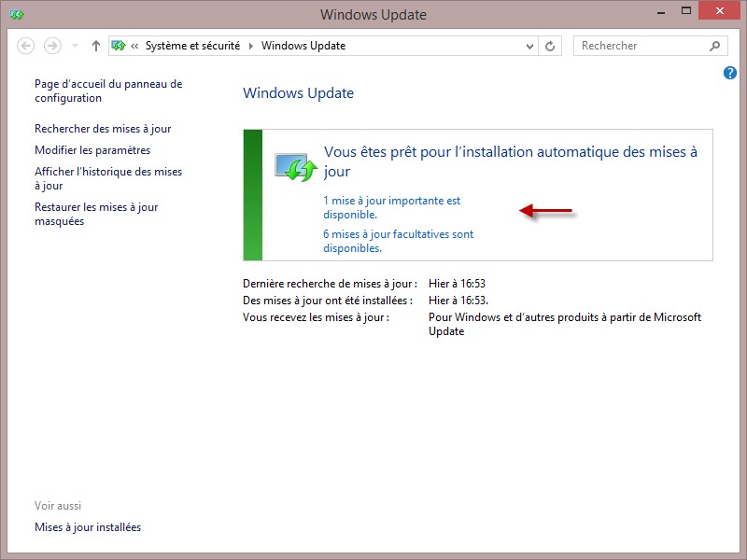
Task: Open Restaurer les mises à jour masquées
Action: tap(96, 214)
